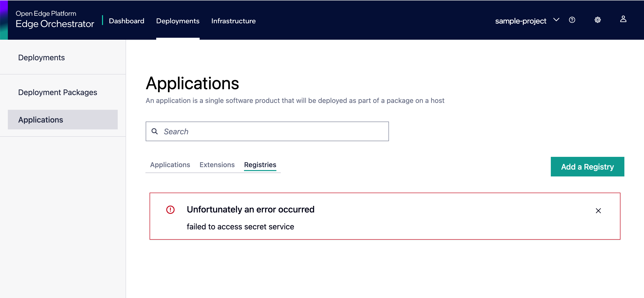Go to the Dashboard menu
644x298 pixels.
point(127,21)
